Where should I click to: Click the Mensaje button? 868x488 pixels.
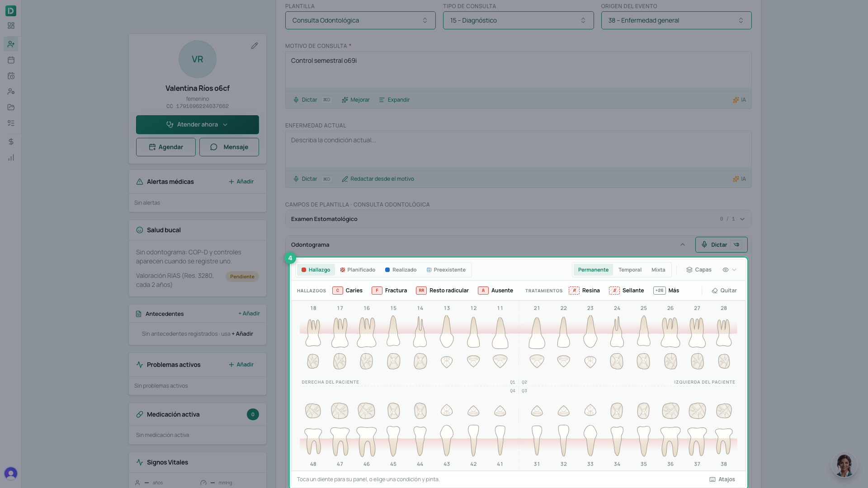[229, 147]
